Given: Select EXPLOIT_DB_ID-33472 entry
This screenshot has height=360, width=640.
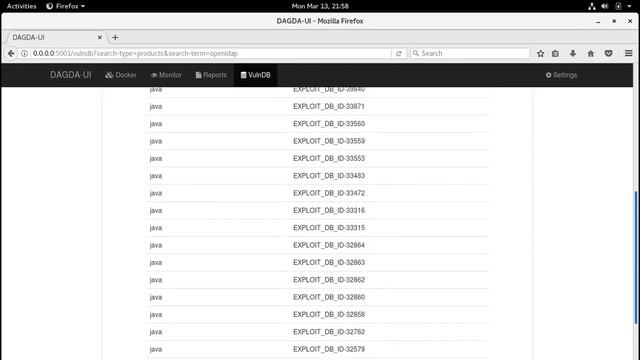Looking at the screenshot, I should (x=329, y=193).
